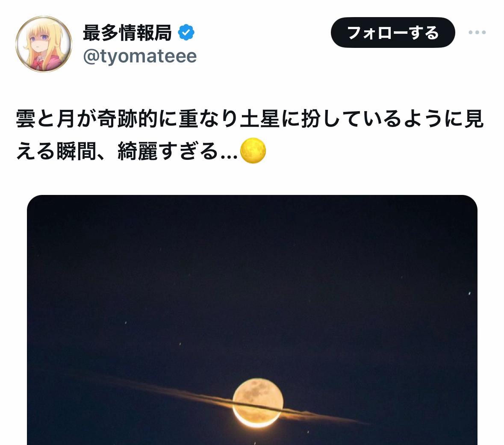Open the @tyomateee handle link
Viewport: 504px width, 445px height.
pos(140,56)
